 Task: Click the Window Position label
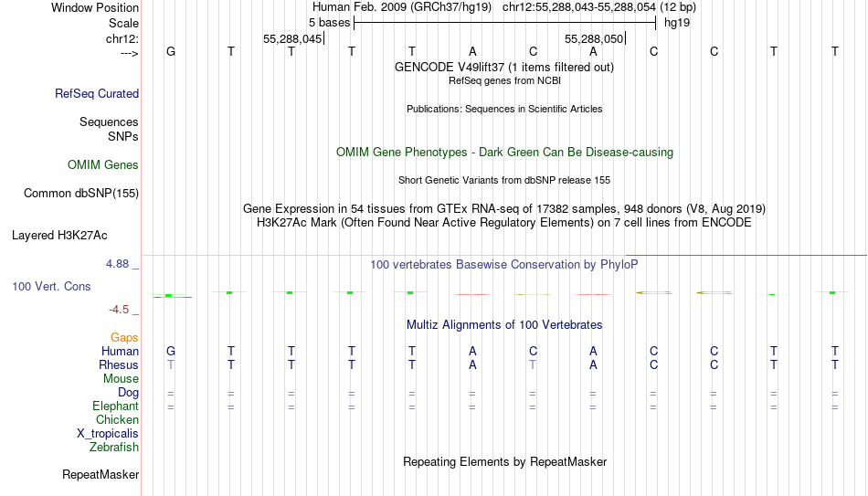pyautogui.click(x=95, y=7)
